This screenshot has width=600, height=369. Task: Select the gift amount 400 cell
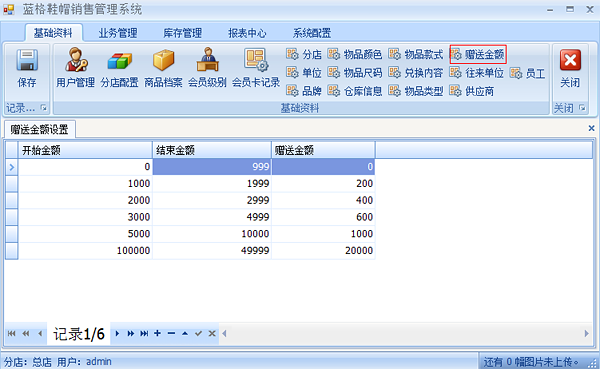(x=323, y=200)
